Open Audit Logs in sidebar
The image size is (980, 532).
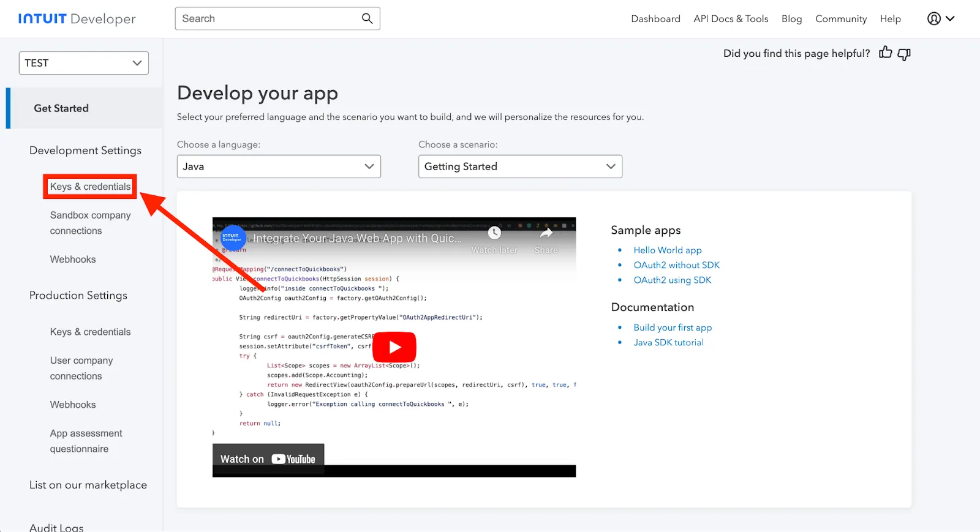[56, 528]
